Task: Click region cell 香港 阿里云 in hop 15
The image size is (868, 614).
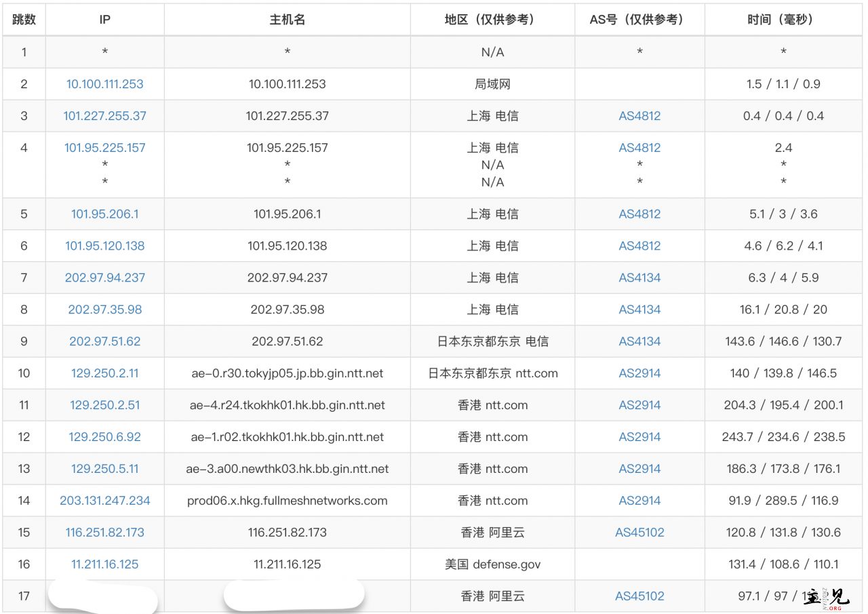Action: coord(492,533)
